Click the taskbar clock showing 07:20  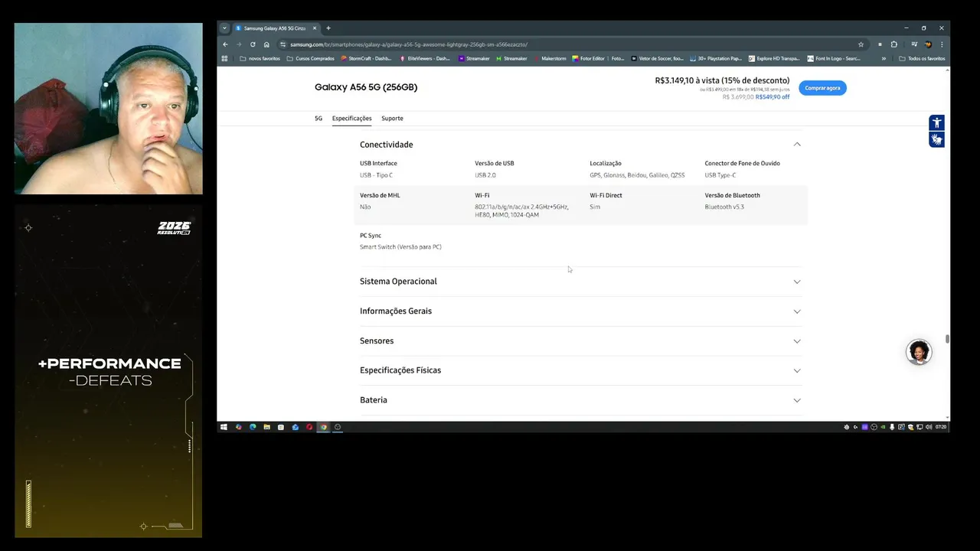click(941, 427)
